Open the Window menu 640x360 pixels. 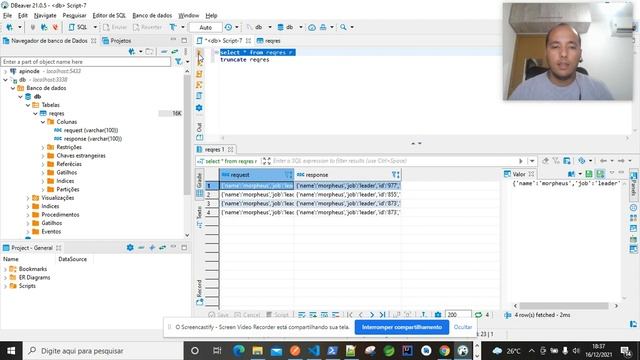(x=189, y=16)
